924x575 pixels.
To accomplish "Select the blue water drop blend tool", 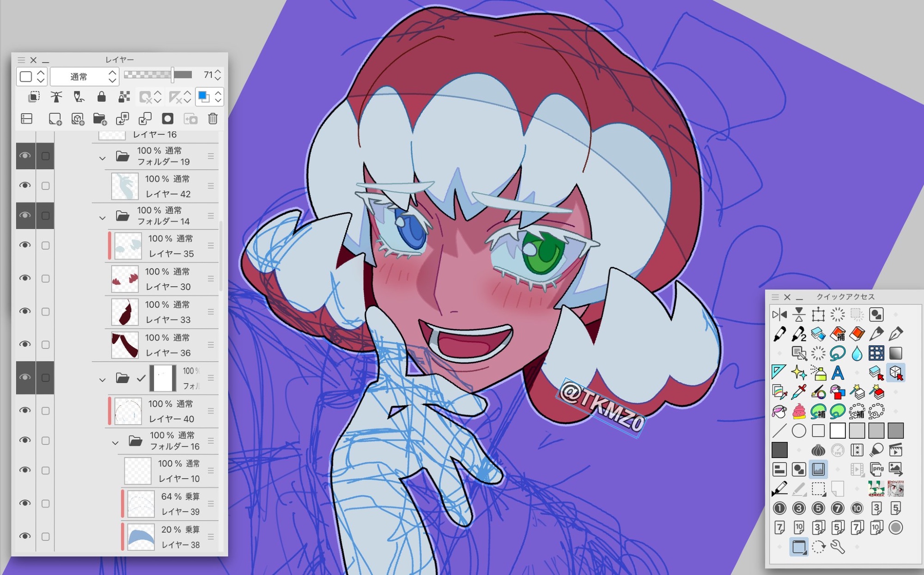I will click(x=857, y=353).
